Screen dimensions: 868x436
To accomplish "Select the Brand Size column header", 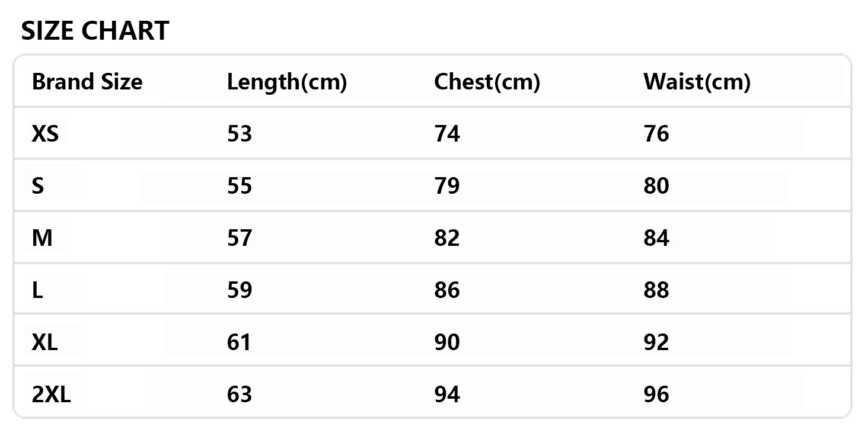I will [x=87, y=82].
